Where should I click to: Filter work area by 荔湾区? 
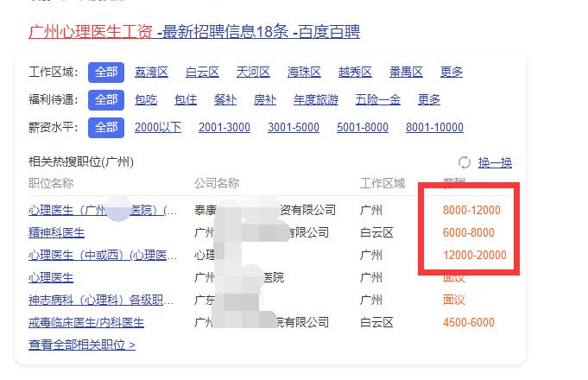[x=151, y=72]
